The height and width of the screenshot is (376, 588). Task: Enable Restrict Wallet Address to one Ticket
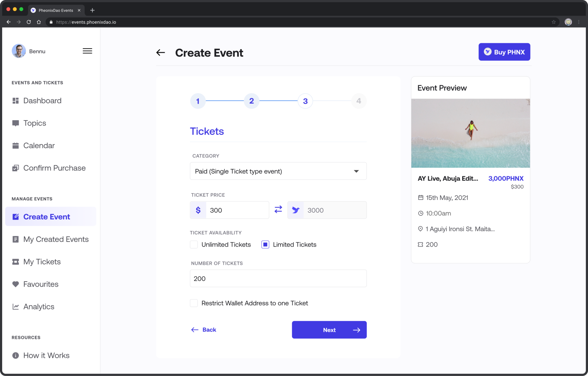coord(194,303)
